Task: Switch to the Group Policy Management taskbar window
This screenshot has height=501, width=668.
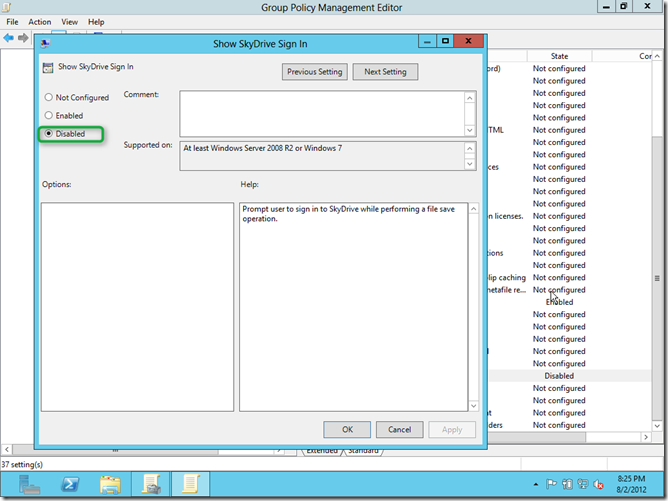Action: [151, 484]
